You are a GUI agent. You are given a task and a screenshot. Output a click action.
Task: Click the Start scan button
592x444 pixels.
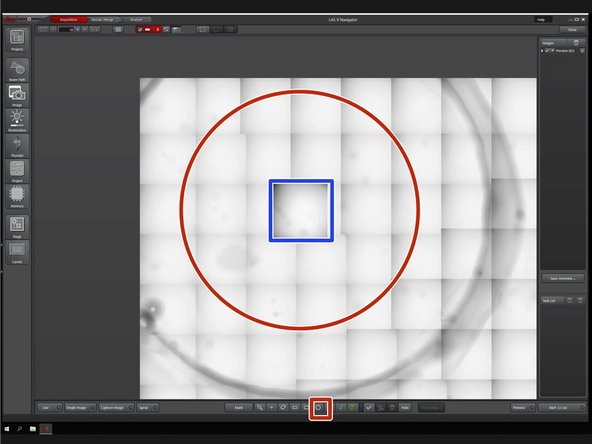click(558, 408)
